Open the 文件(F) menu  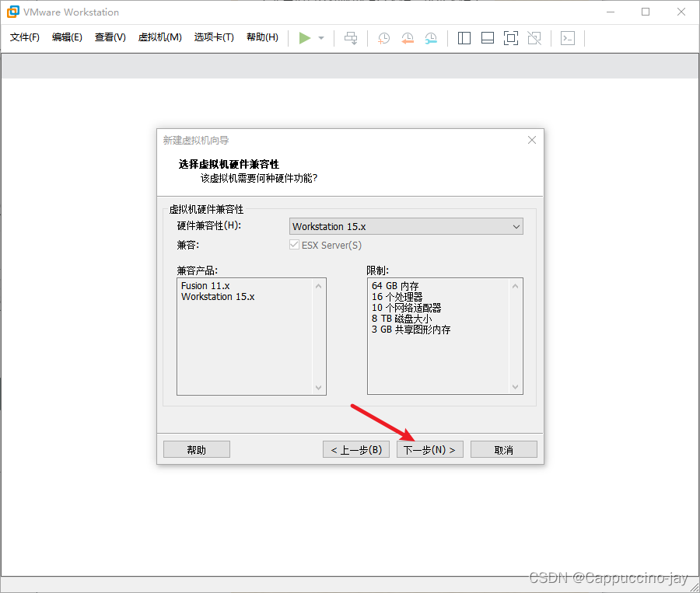pos(25,37)
